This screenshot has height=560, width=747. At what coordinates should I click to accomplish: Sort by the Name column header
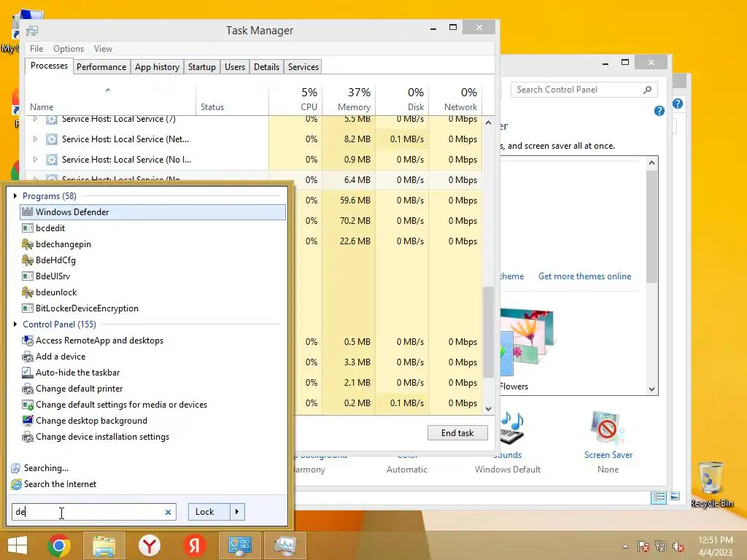point(110,99)
